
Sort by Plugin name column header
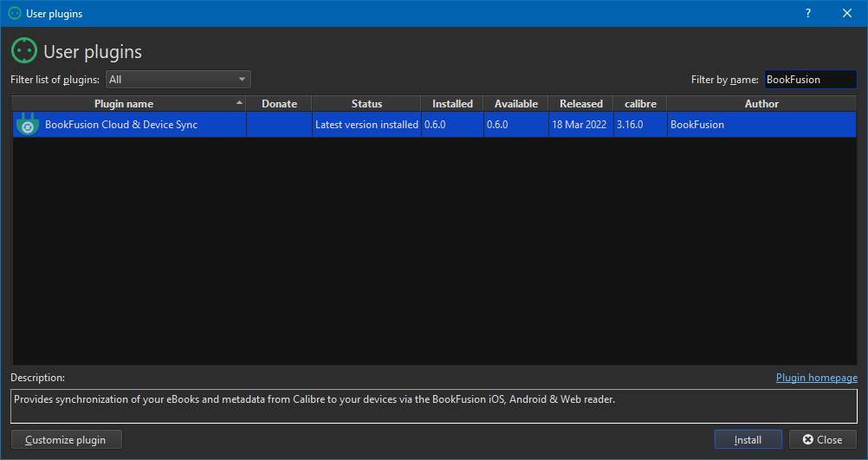click(128, 103)
